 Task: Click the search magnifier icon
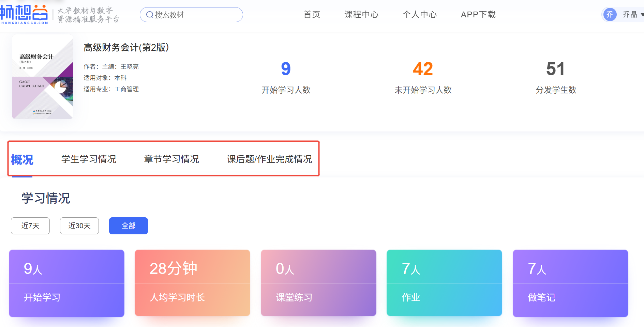(149, 15)
